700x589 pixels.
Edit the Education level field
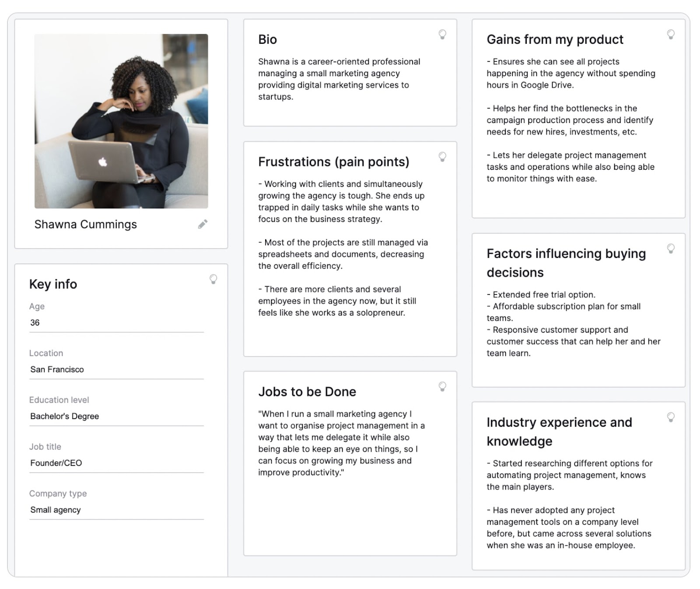pyautogui.click(x=116, y=416)
